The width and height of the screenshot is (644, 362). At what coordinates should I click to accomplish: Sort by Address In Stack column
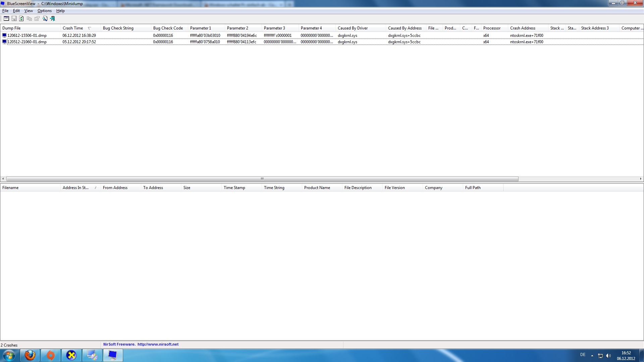pyautogui.click(x=75, y=188)
